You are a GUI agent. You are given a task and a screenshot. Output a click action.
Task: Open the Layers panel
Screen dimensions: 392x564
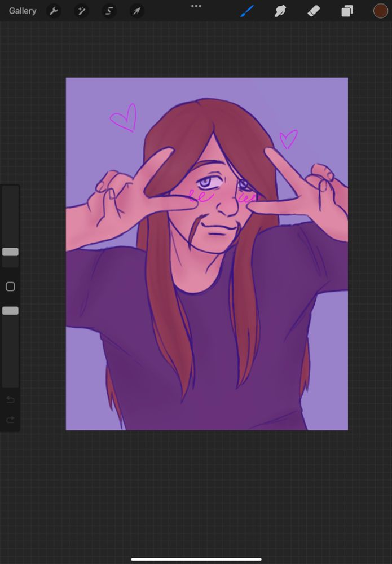(x=347, y=11)
